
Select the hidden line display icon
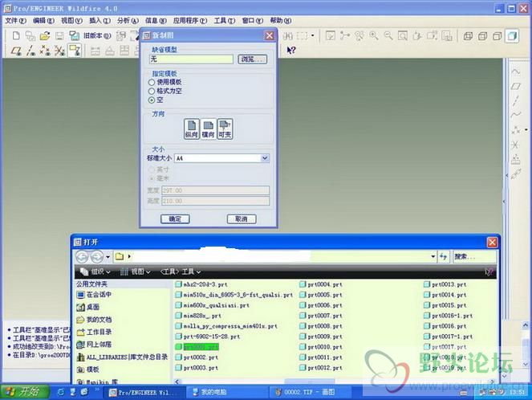point(482,35)
